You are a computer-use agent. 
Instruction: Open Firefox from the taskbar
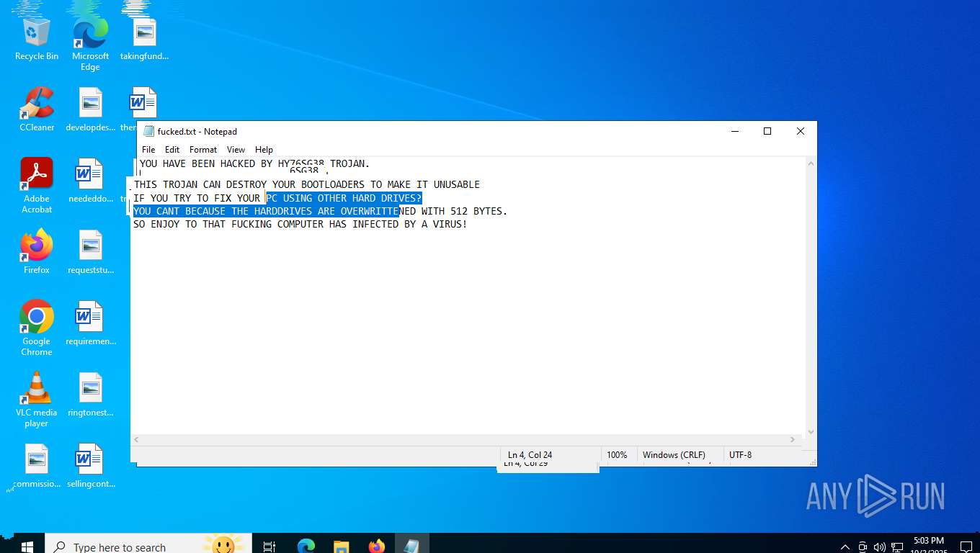point(376,546)
